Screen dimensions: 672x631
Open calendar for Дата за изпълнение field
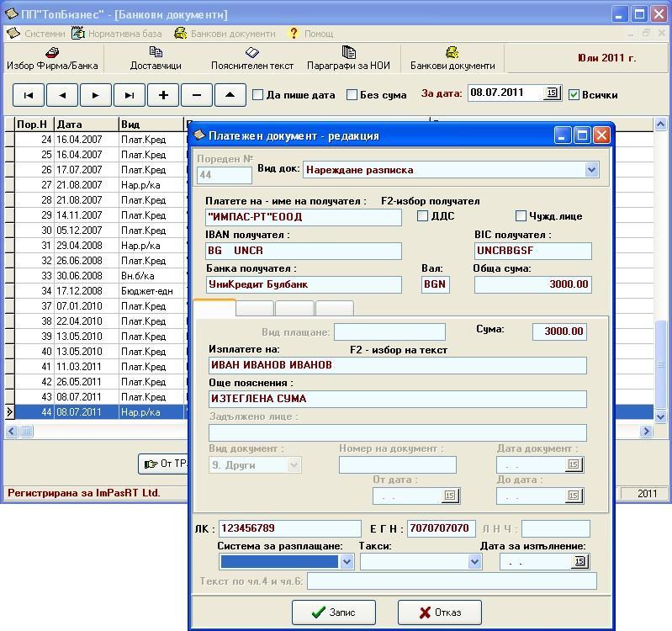click(x=579, y=561)
